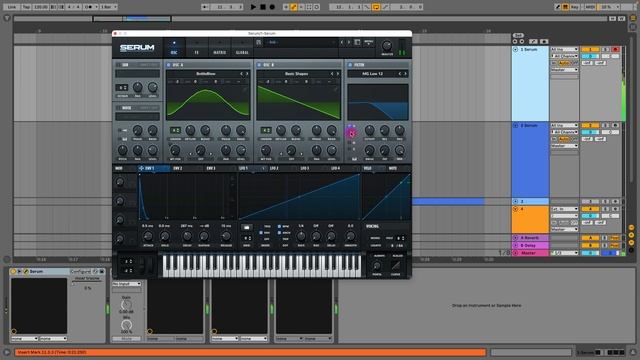Click the Link button in Ableton
640x360 pixels.
[x=12, y=7]
